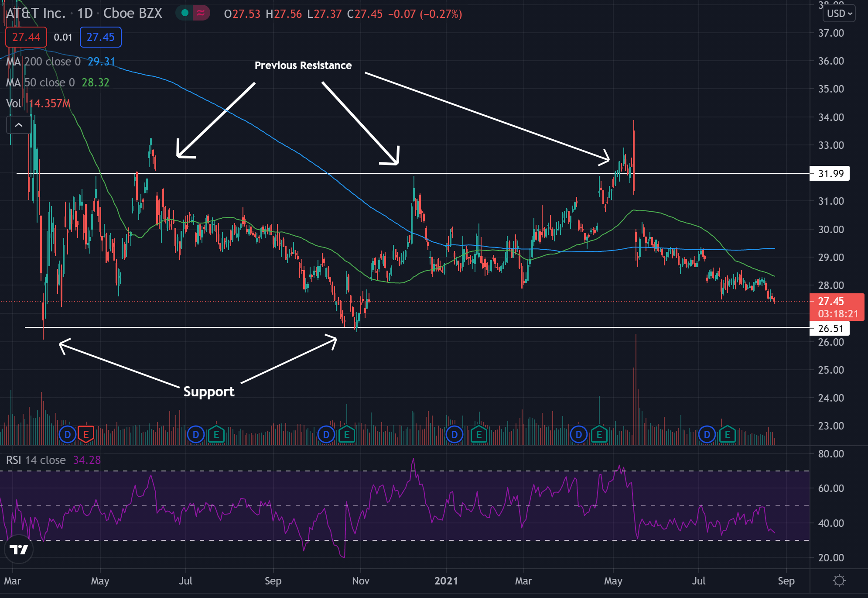Click the earnings marker near late July 2021
The width and height of the screenshot is (868, 598).
[x=728, y=434]
